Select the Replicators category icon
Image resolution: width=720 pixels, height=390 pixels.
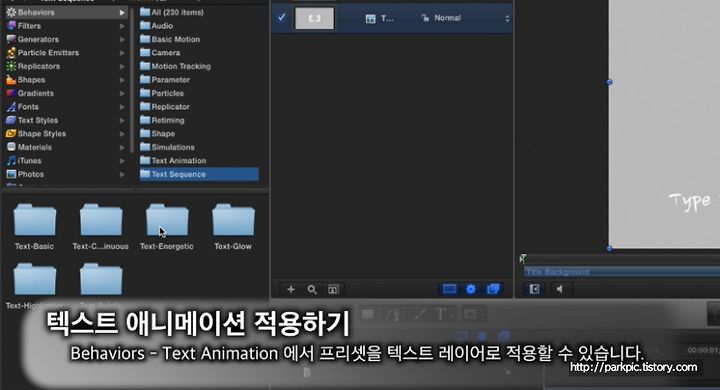[x=11, y=66]
